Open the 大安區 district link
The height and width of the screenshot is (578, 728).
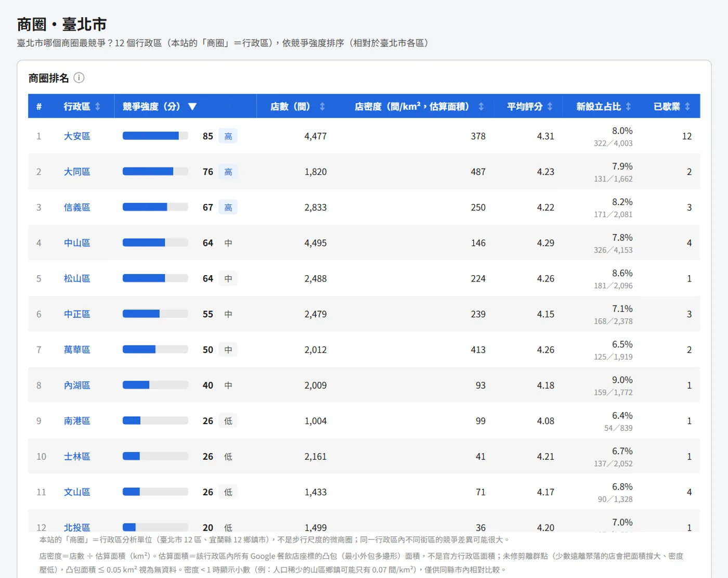coord(77,136)
